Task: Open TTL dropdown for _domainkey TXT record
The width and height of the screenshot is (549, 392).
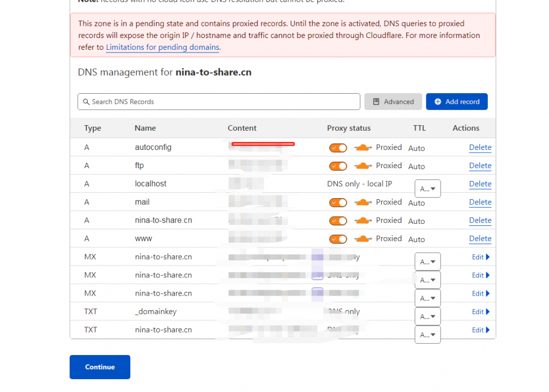Action: 427,316
